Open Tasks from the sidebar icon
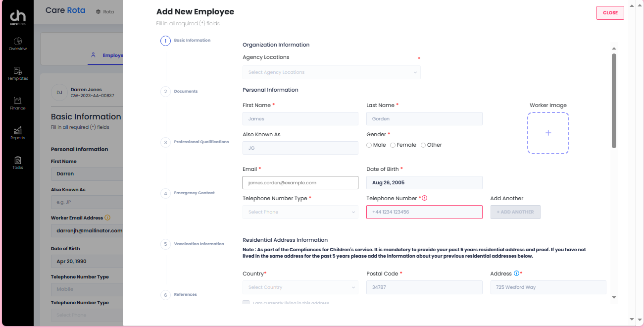The width and height of the screenshot is (644, 328). pyautogui.click(x=17, y=163)
